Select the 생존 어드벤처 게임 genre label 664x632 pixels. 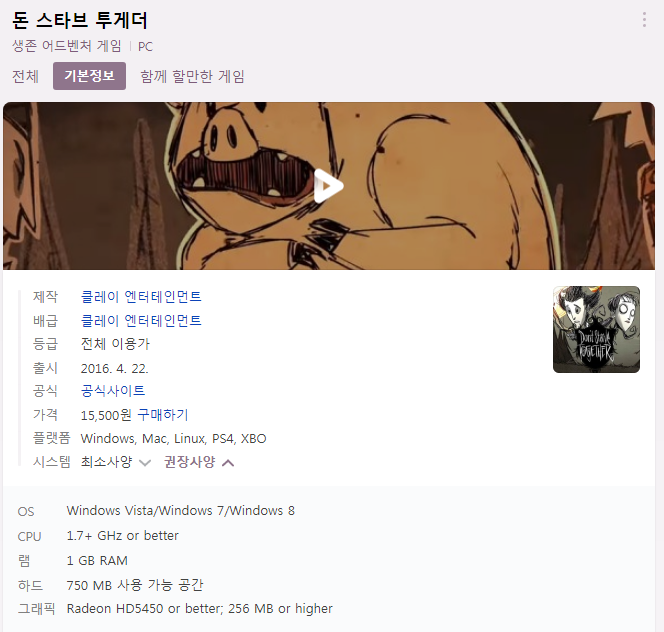pos(67,46)
